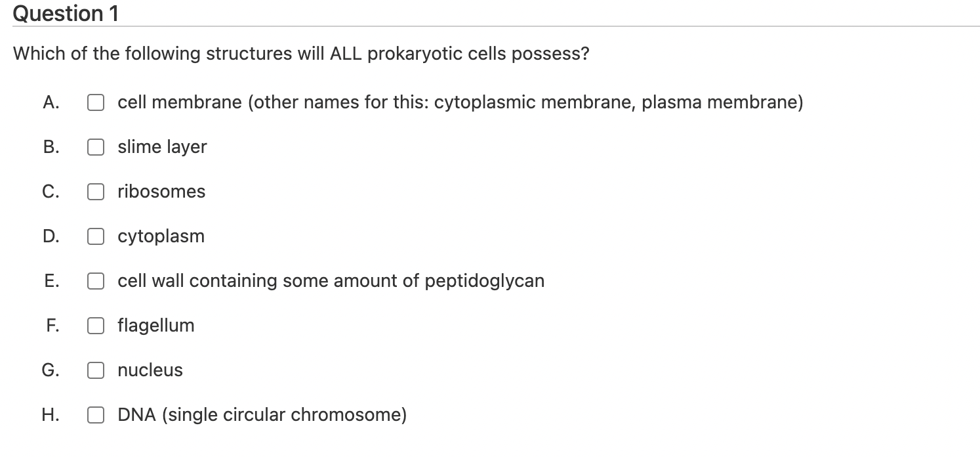Check the flagellum option
Viewport: 980px width, 457px height.
(x=96, y=326)
